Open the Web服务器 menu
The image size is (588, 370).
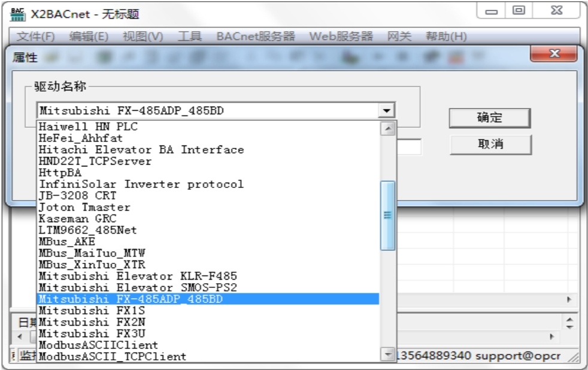point(341,37)
